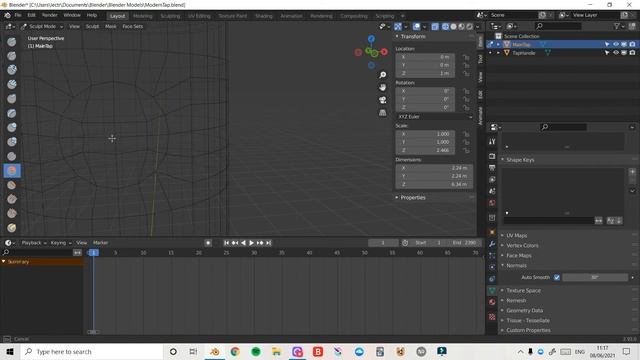Viewport: 640px width, 360px height.
Task: Select solid viewport shading sphere
Action: (x=453, y=27)
